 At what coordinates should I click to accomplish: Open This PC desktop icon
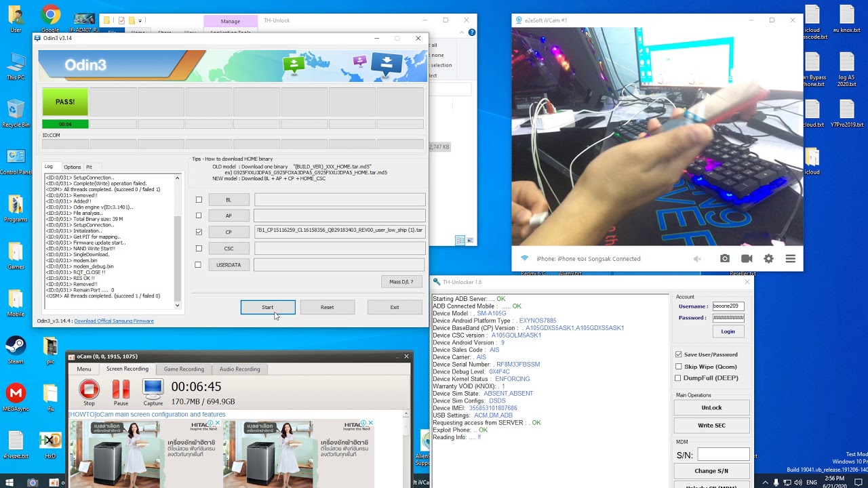click(x=16, y=66)
